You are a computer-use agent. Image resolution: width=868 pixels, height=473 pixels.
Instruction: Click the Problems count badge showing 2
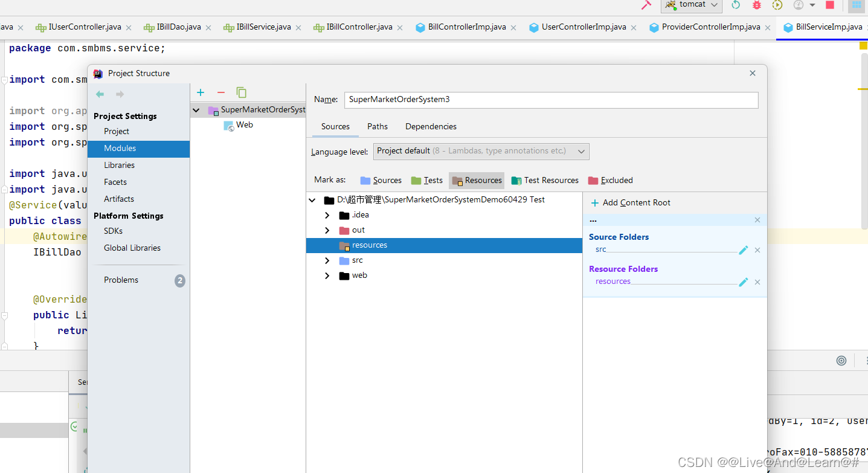[x=180, y=280]
